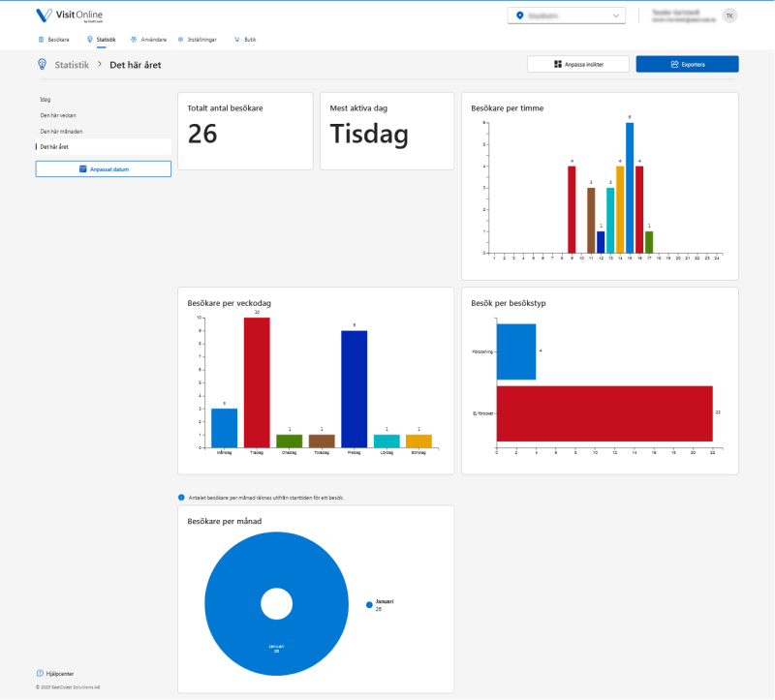
Task: Click the location pin icon in selector
Action: click(x=520, y=16)
